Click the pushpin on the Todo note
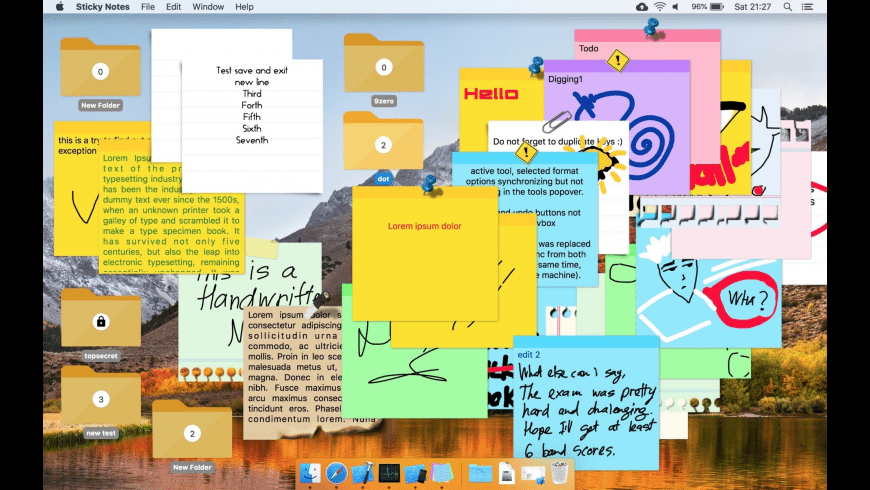The width and height of the screenshot is (870, 490). click(652, 28)
